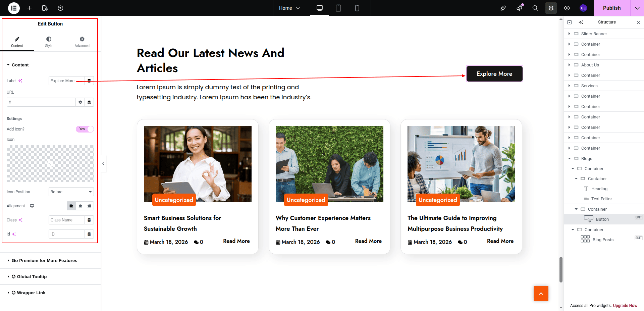Open URL link options gear

point(80,102)
